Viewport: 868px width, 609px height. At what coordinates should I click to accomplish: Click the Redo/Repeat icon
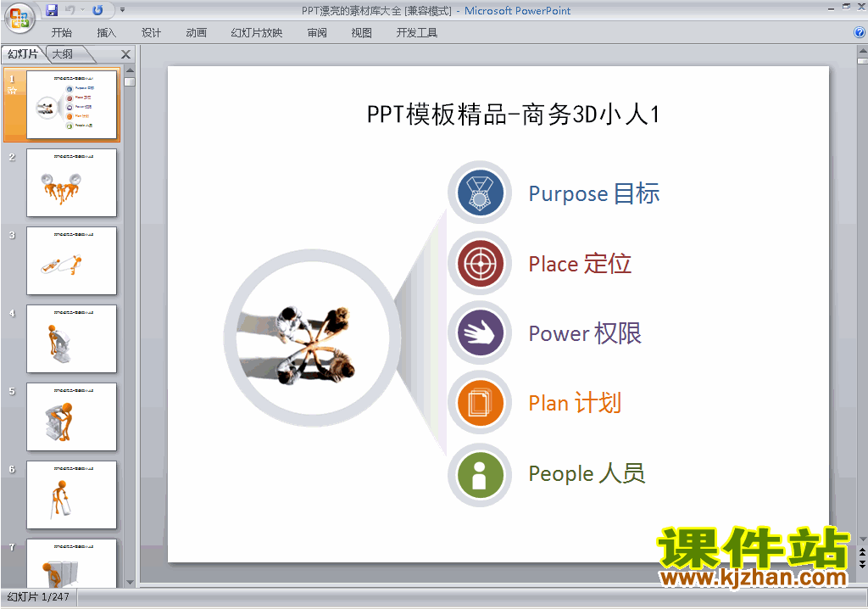(97, 10)
